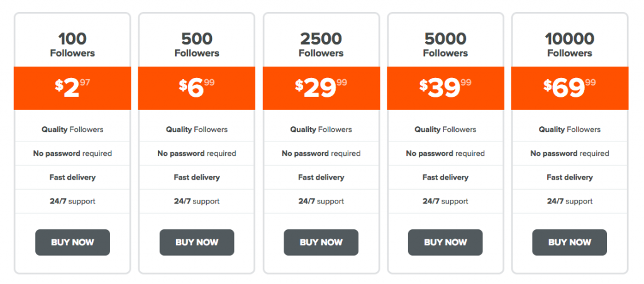
Task: Click "24/7 support" in the 10000 Followers card
Action: click(x=569, y=201)
